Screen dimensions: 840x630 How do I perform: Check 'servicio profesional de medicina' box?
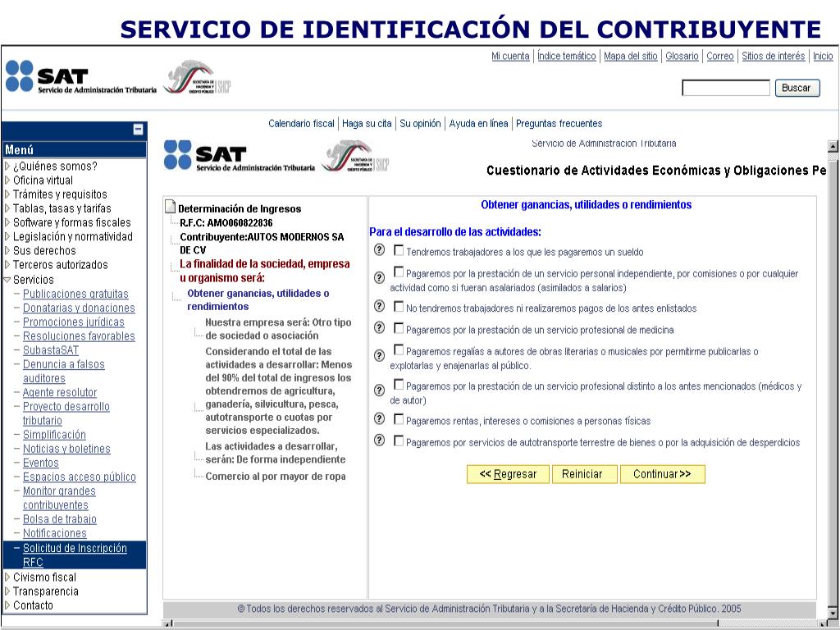[x=399, y=328]
